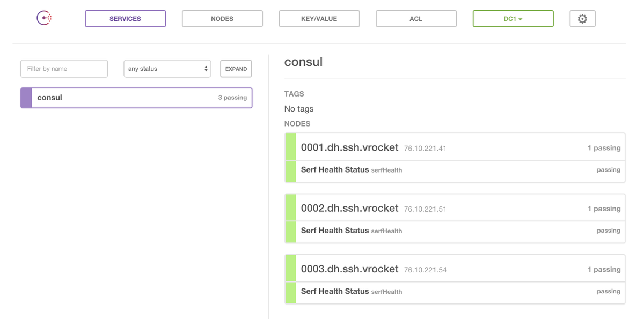Click the Expand button
This screenshot has height=319, width=644.
click(236, 69)
